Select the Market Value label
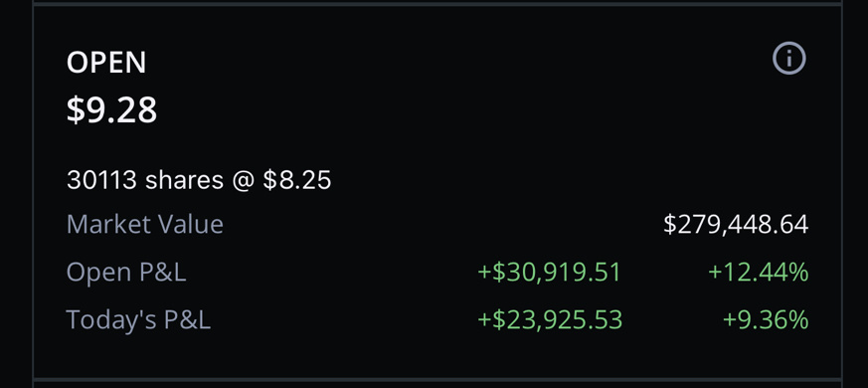Screen dimensions: 868x388 click(x=145, y=225)
